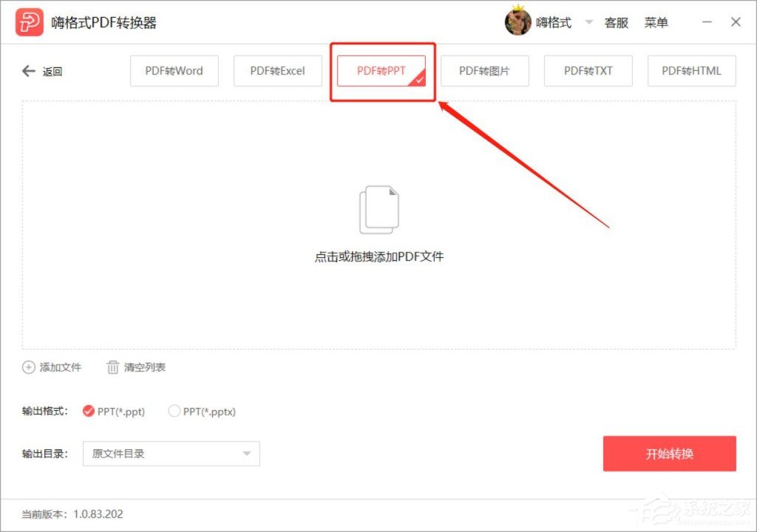This screenshot has height=532, width=757.
Task: Switch to the PDF转Word tab
Action: tap(174, 71)
